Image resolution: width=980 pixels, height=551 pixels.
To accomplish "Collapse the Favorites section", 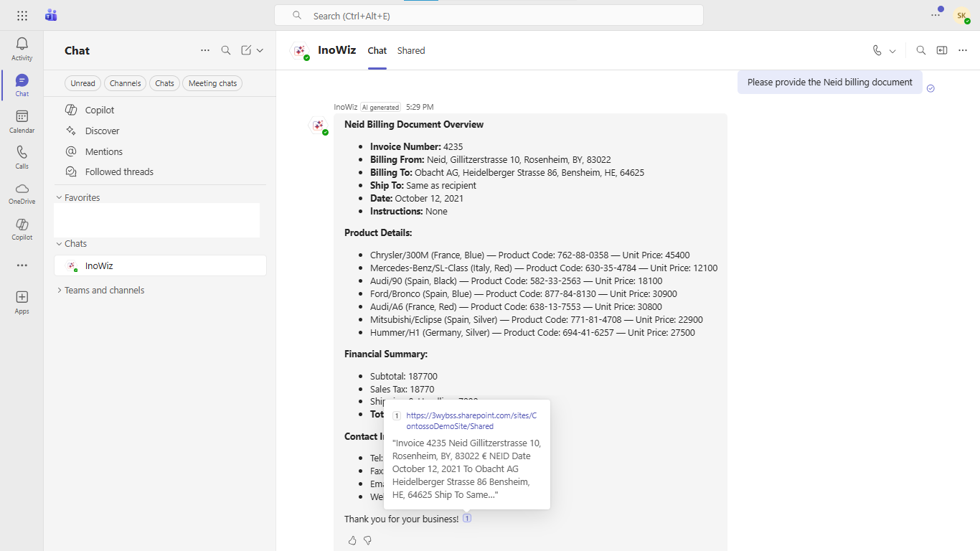I will click(x=59, y=197).
